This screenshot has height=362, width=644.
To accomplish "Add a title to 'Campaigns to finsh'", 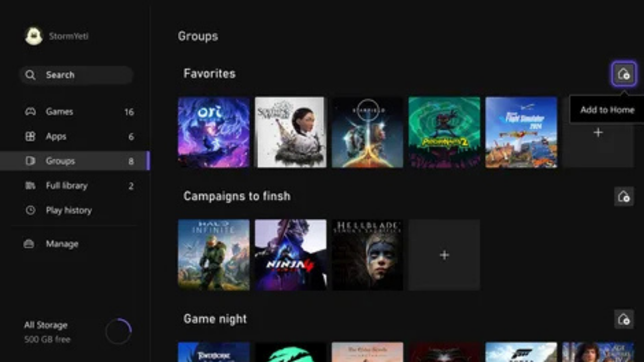I will 444,255.
